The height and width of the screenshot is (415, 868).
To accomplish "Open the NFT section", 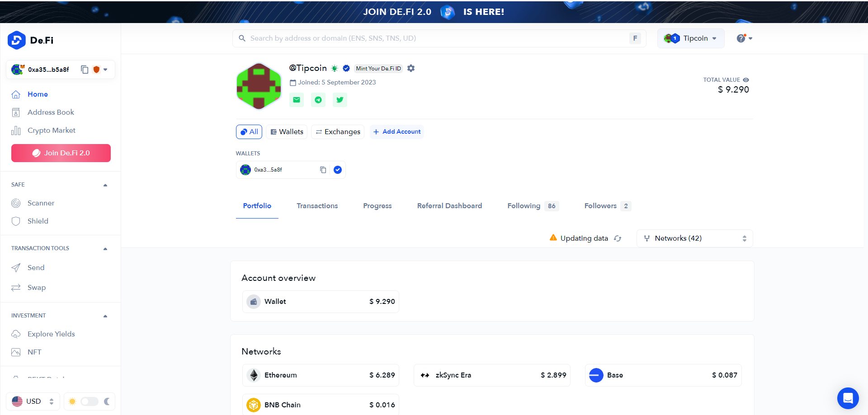I will tap(34, 352).
